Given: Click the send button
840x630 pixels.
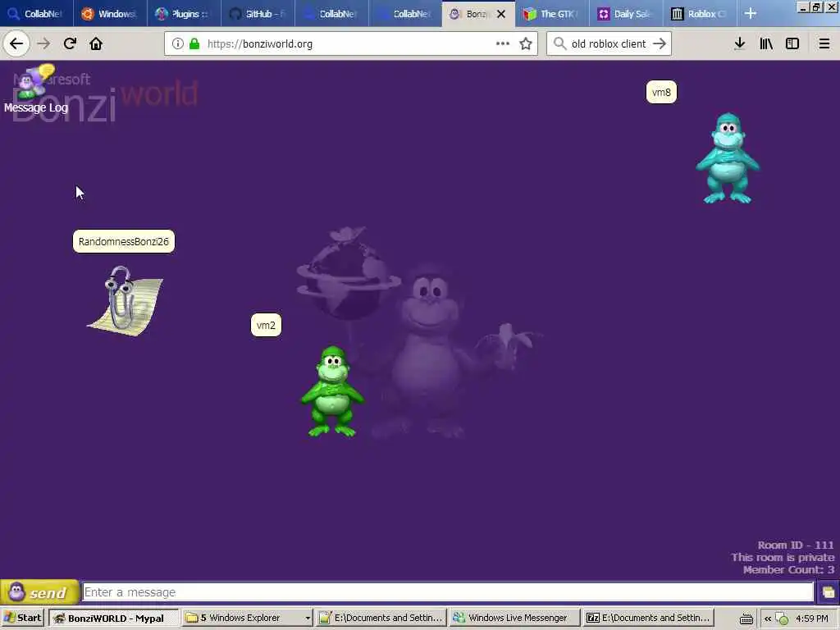Looking at the screenshot, I should [x=39, y=592].
